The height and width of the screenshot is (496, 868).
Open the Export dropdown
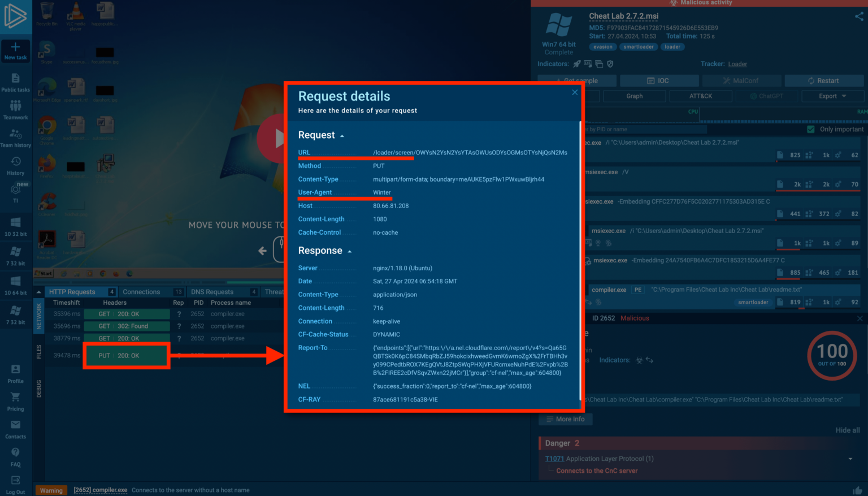click(x=832, y=96)
